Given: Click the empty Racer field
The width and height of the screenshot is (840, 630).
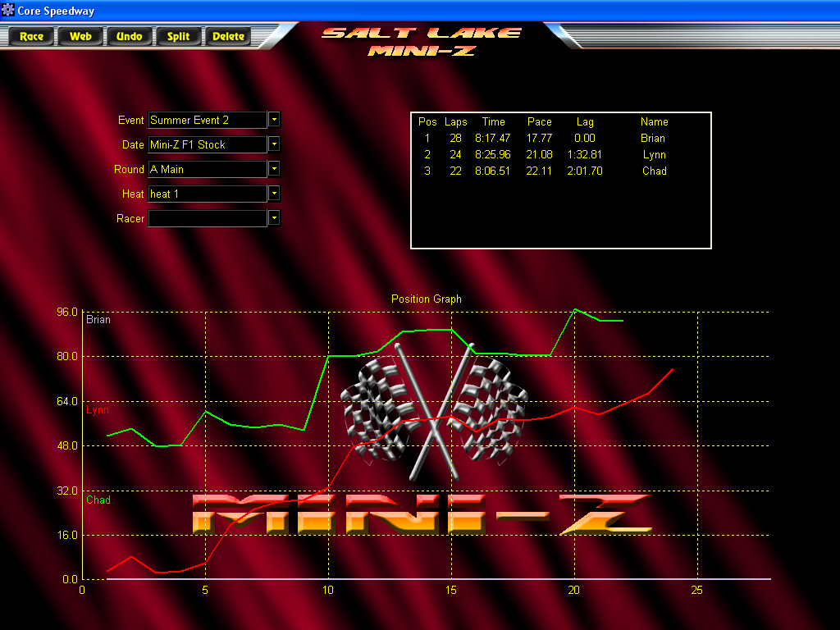Looking at the screenshot, I should [x=208, y=218].
